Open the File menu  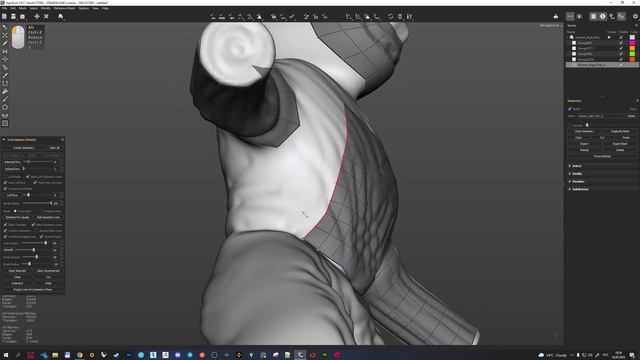[x=4, y=8]
